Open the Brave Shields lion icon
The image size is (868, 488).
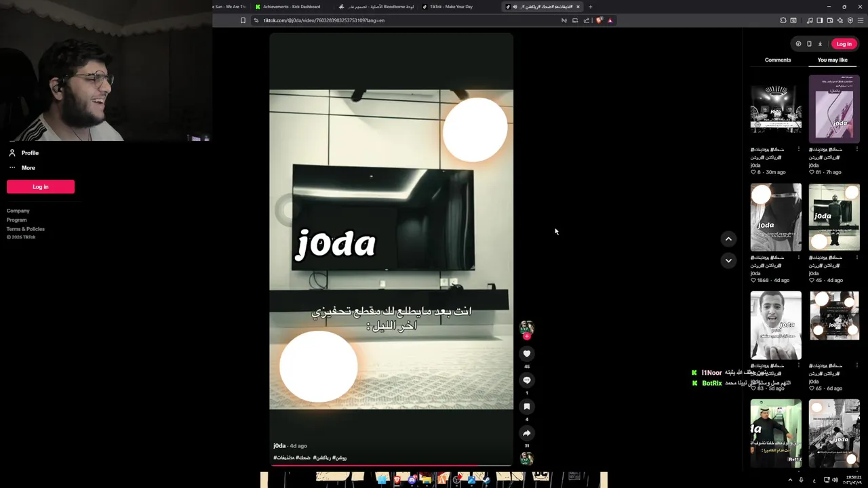pos(599,20)
